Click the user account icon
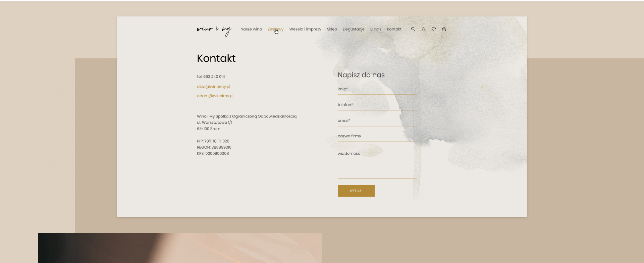 (423, 29)
